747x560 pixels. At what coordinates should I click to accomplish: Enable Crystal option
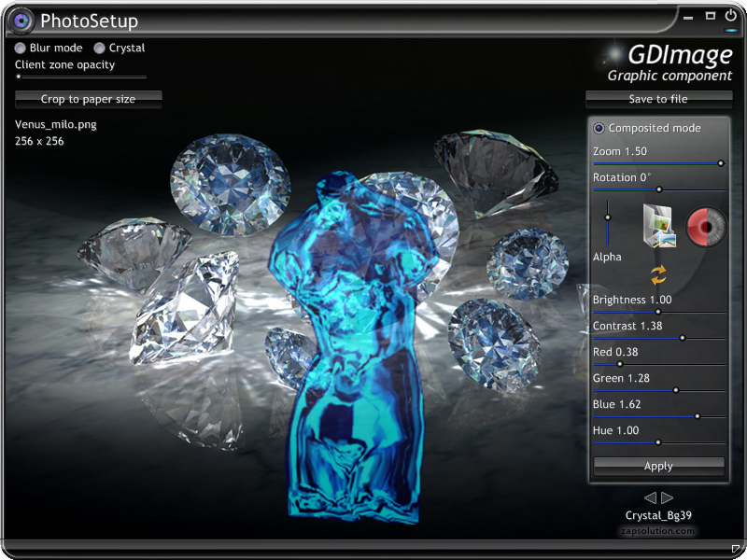120,48
